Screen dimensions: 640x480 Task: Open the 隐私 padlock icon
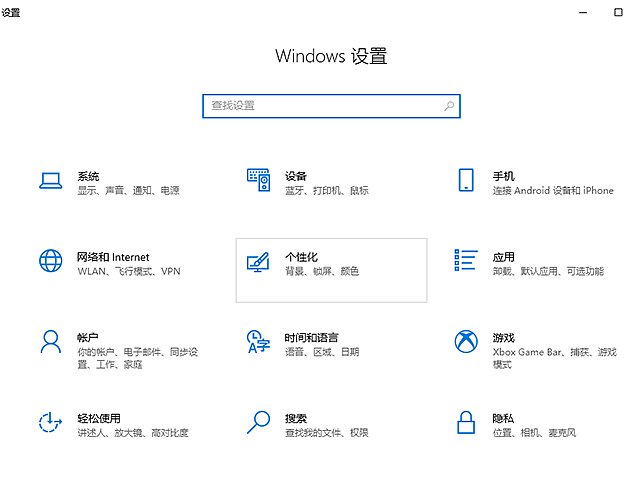coord(466,422)
